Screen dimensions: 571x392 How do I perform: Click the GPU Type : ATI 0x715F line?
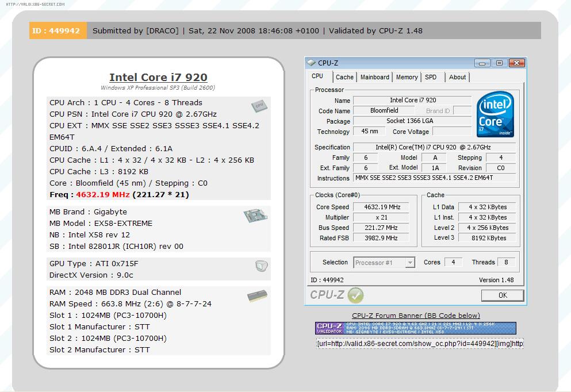(x=94, y=263)
